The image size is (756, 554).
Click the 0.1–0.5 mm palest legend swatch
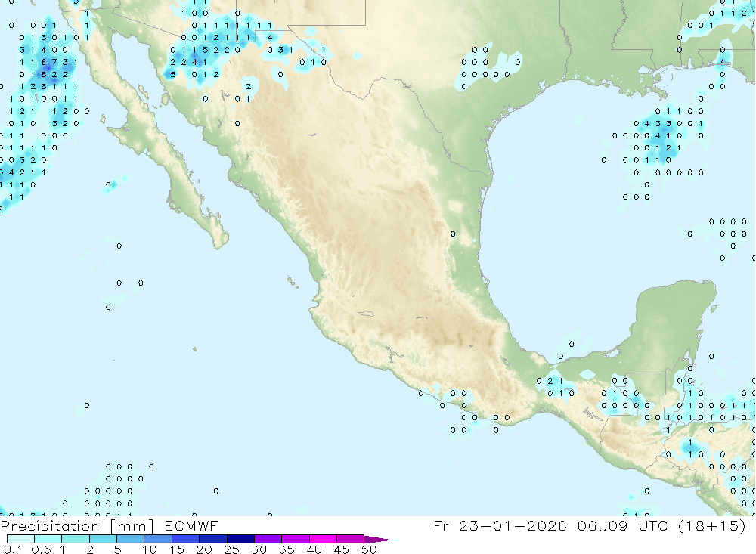click(20, 539)
